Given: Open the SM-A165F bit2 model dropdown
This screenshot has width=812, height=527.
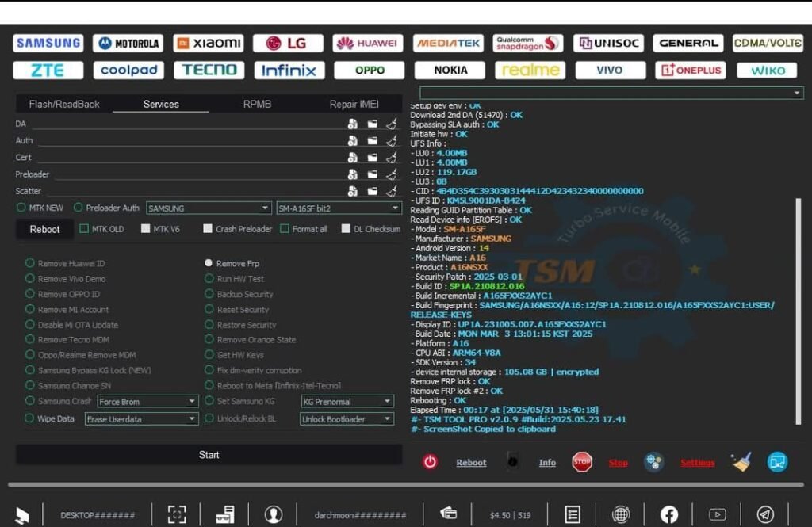Looking at the screenshot, I should tap(339, 208).
